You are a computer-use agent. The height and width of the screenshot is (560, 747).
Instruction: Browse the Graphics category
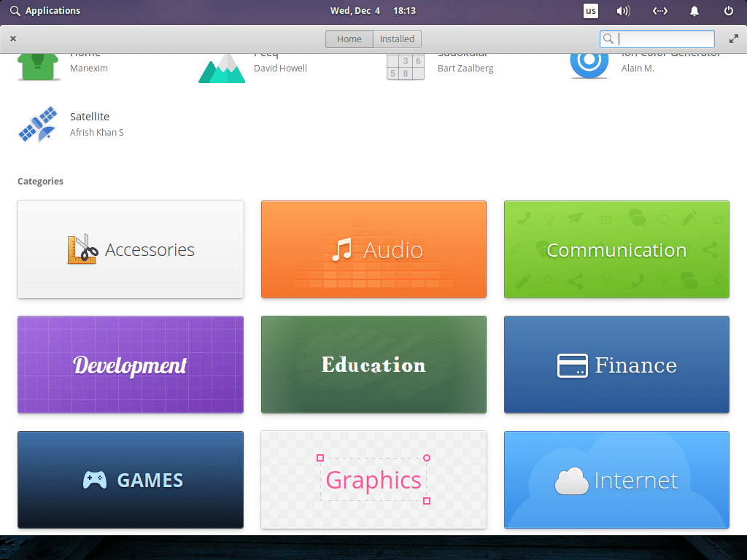[373, 480]
